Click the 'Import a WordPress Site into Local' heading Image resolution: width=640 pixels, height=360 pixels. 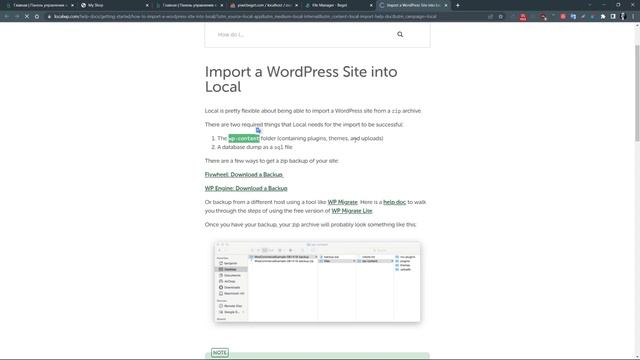click(x=301, y=79)
